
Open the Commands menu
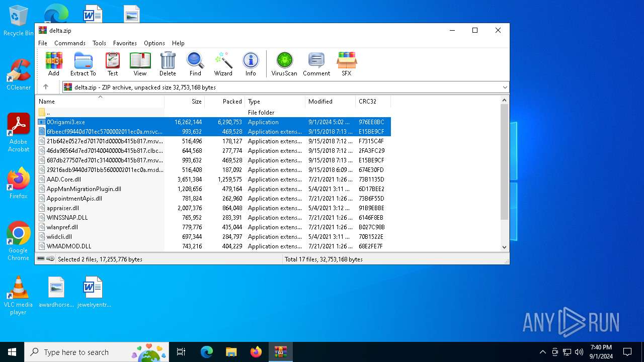pyautogui.click(x=70, y=43)
